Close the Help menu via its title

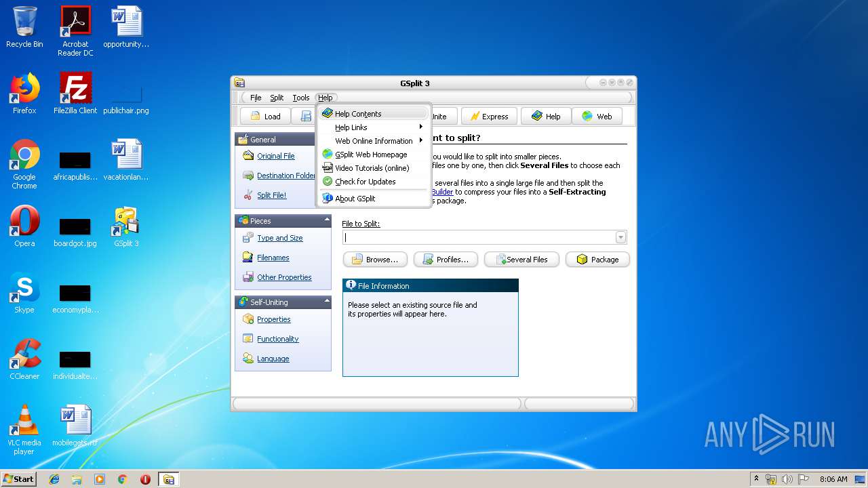(x=325, y=98)
